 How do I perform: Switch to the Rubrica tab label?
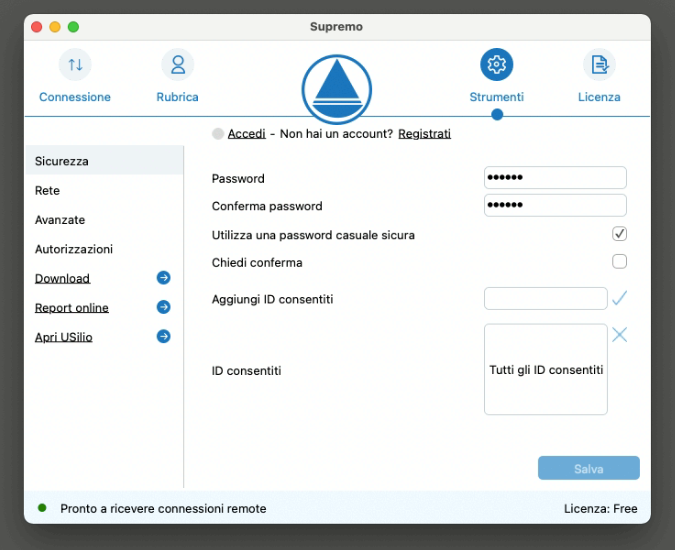click(x=177, y=97)
